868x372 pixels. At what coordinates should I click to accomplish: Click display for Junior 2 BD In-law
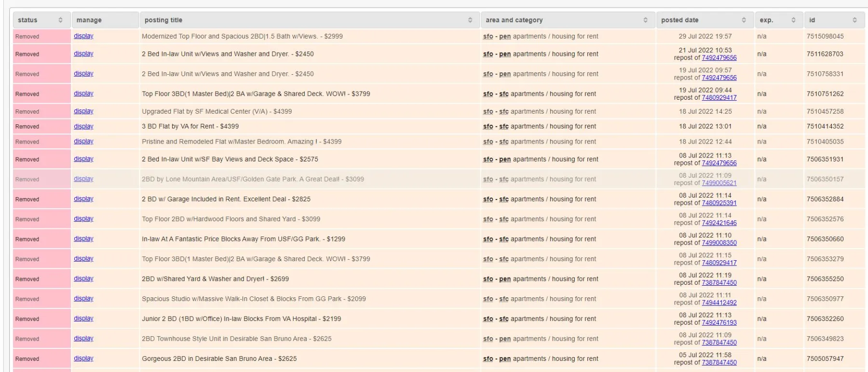click(83, 319)
